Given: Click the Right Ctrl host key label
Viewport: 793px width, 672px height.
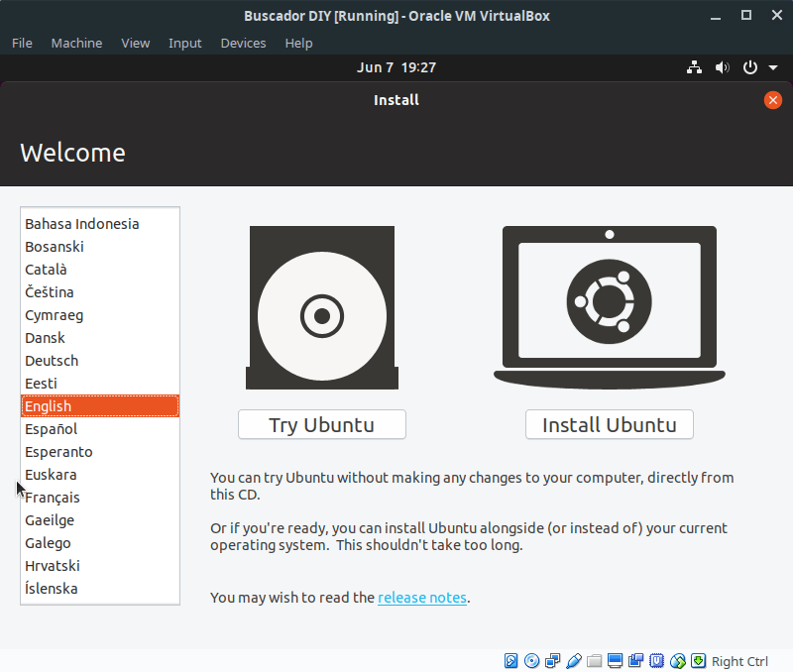Looking at the screenshot, I should click(x=739, y=661).
